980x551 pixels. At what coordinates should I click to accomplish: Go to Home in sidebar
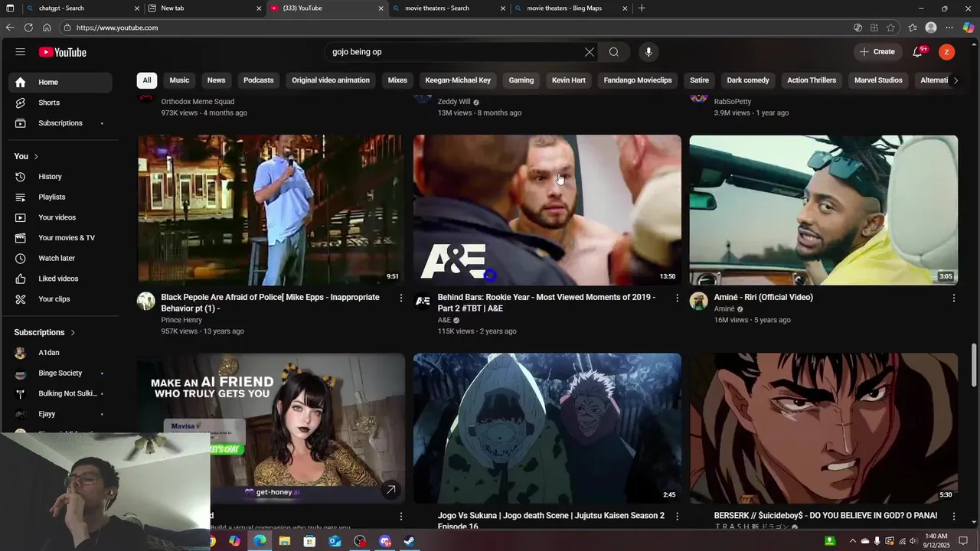coord(60,82)
